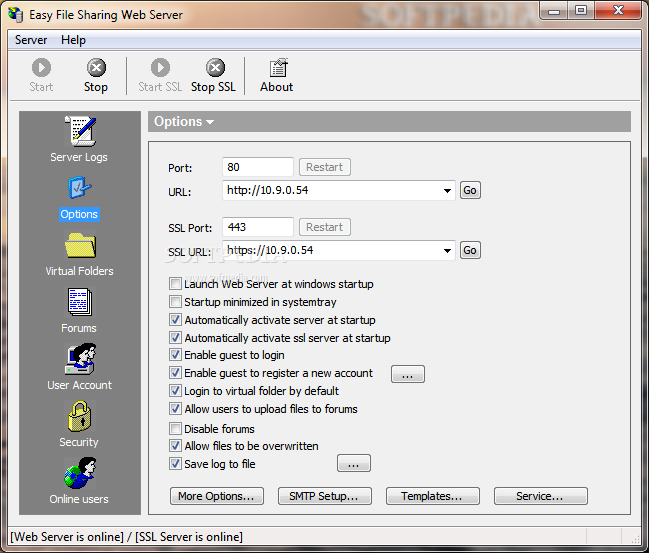The height and width of the screenshot is (553, 649).
Task: Open the Security padlock icon
Action: [x=79, y=416]
